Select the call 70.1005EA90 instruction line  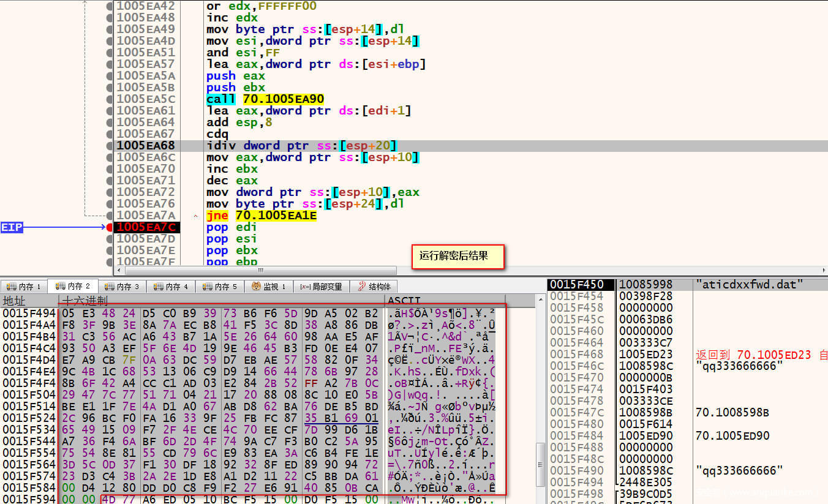pyautogui.click(x=265, y=99)
